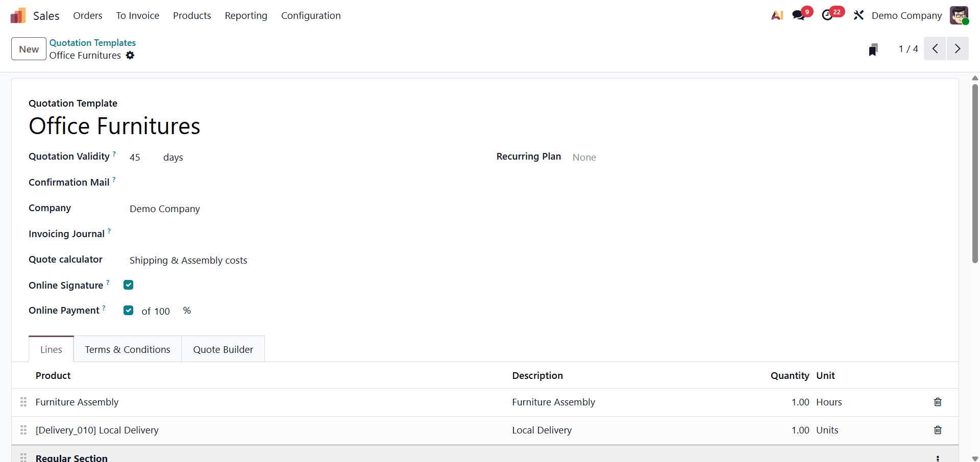Click the New button
Viewport: 980px width, 462px height.
pos(28,48)
